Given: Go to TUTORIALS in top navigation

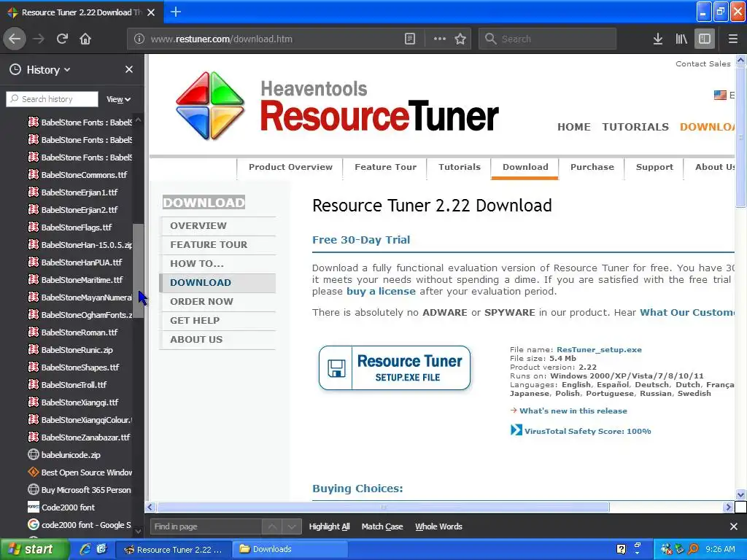Looking at the screenshot, I should tap(635, 127).
